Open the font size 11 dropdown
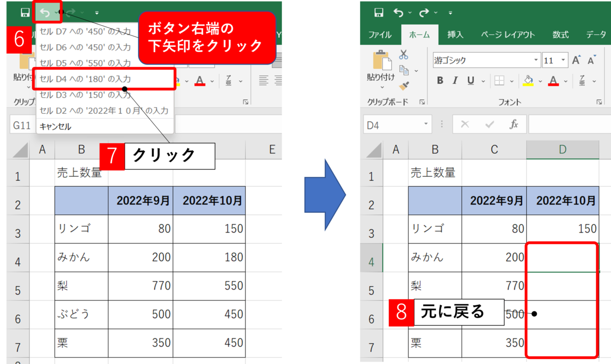Viewport: 611px width, 364px height. pyautogui.click(x=563, y=61)
